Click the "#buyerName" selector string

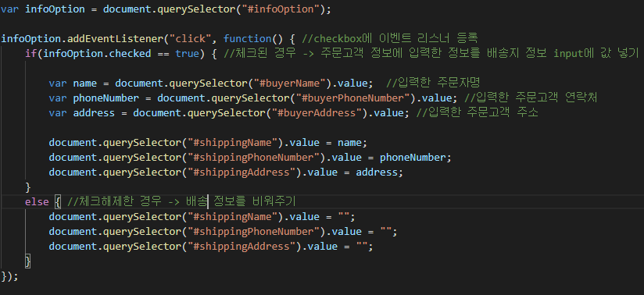click(292, 84)
